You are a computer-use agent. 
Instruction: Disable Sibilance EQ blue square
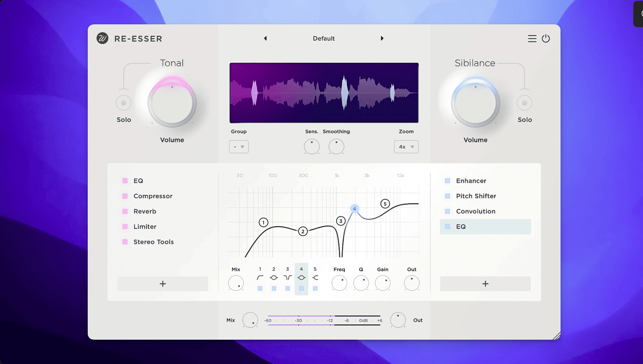click(x=448, y=227)
